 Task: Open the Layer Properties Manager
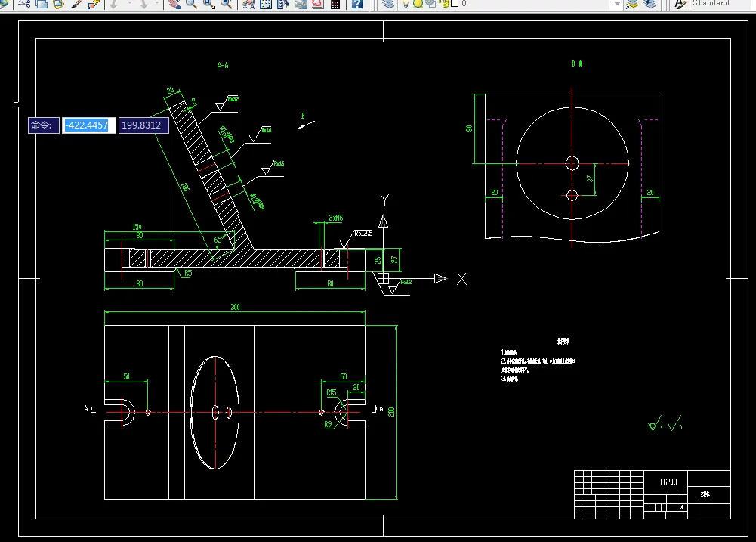click(388, 4)
